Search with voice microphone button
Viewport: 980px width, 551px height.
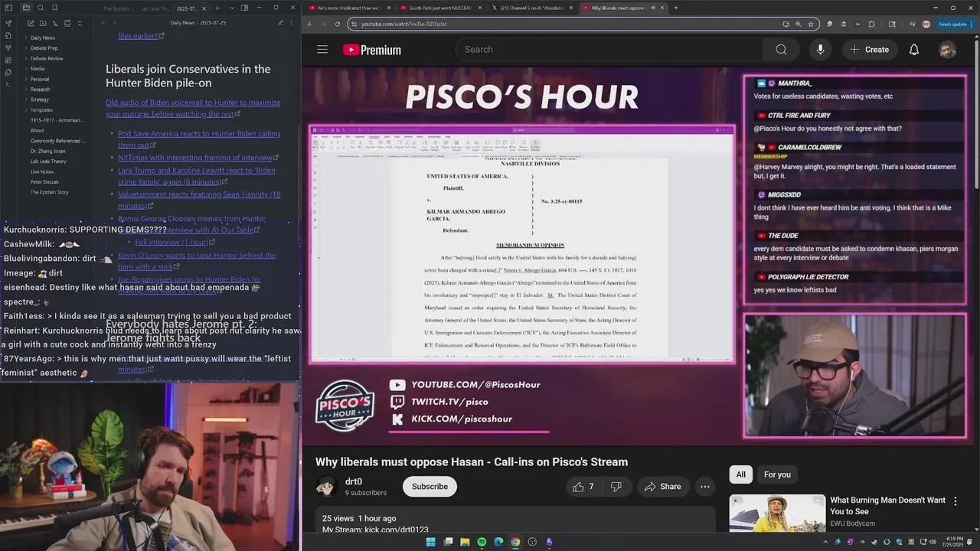(820, 50)
